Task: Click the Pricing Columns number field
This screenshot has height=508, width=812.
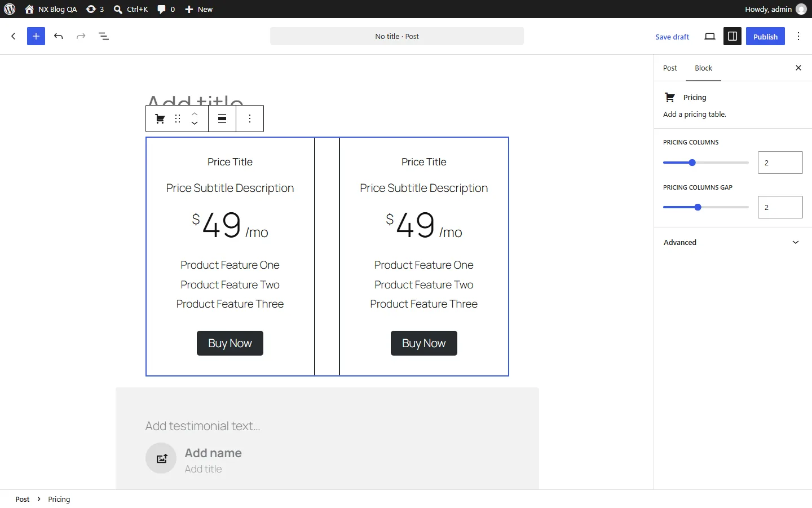Action: tap(780, 163)
